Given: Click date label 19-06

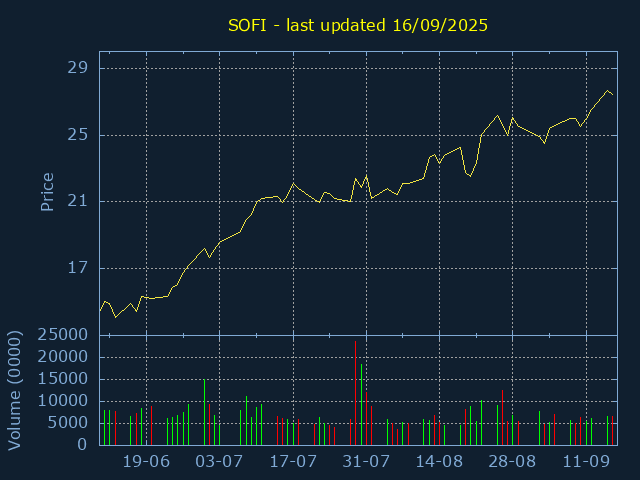Looking at the screenshot, I should click(146, 462).
